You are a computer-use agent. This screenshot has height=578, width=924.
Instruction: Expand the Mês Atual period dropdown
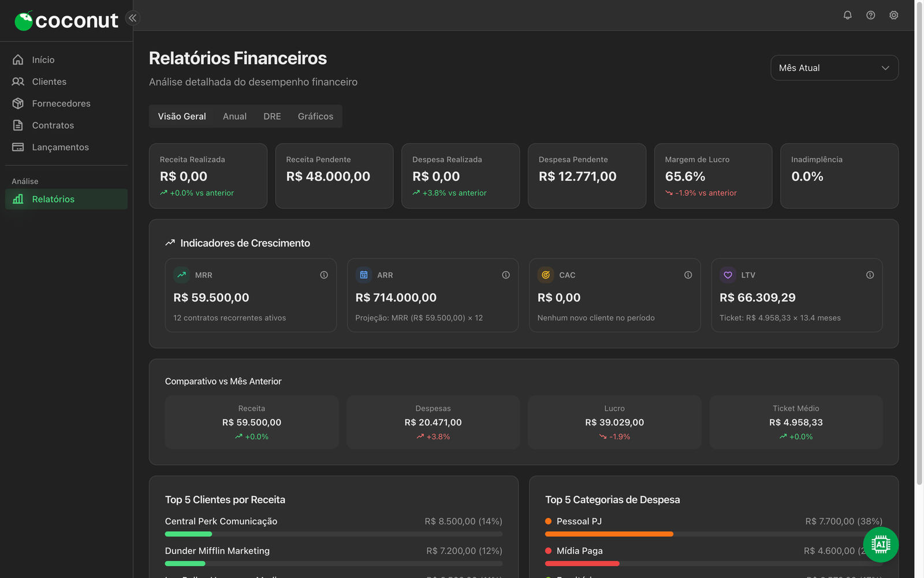click(834, 68)
